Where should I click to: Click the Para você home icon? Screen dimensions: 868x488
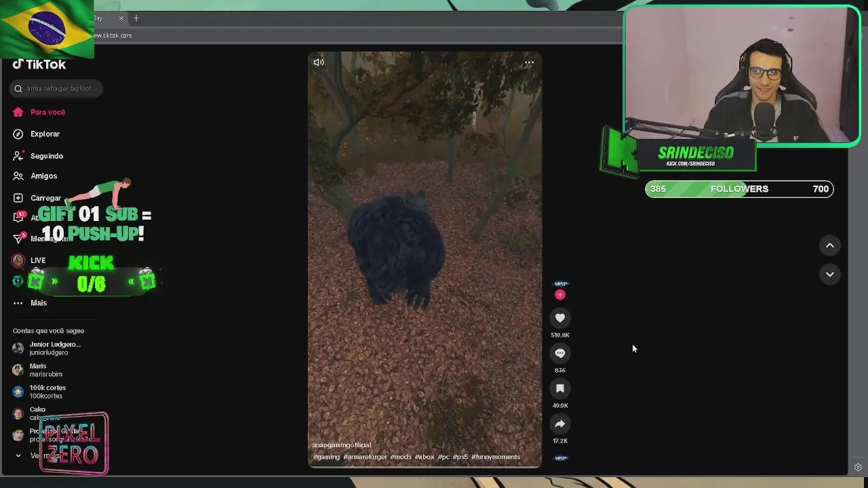18,113
